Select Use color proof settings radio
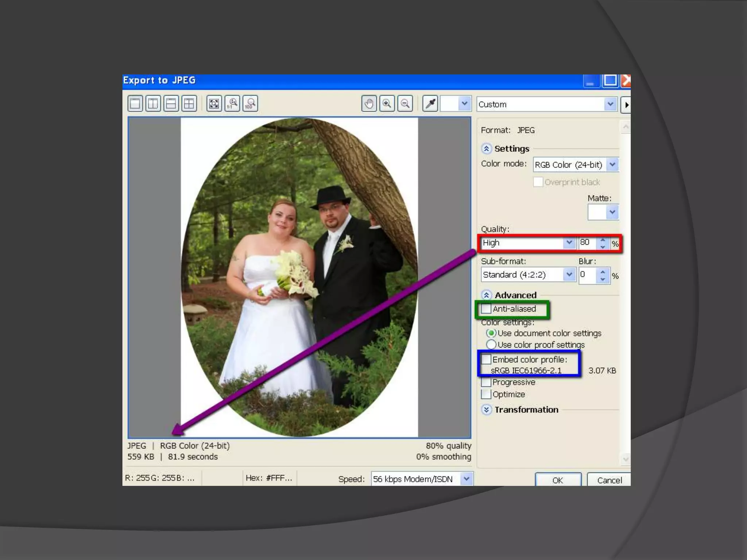Viewport: 747px width, 560px height. (x=491, y=345)
